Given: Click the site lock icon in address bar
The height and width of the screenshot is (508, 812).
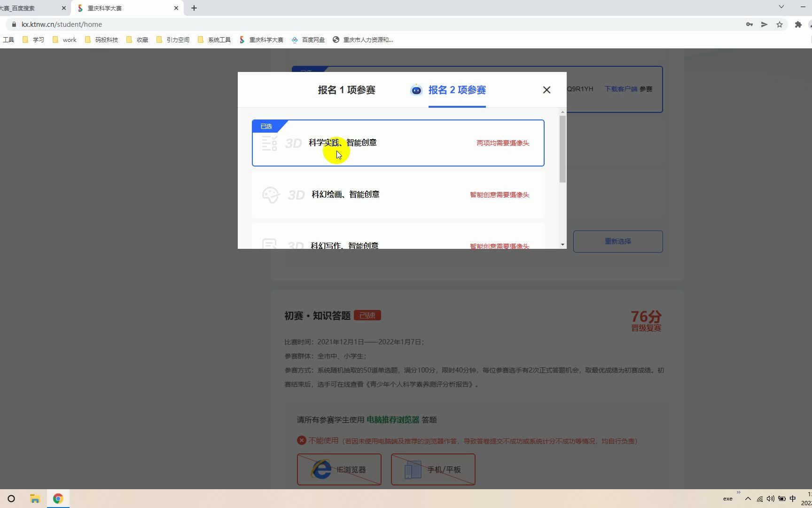Looking at the screenshot, I should point(14,24).
